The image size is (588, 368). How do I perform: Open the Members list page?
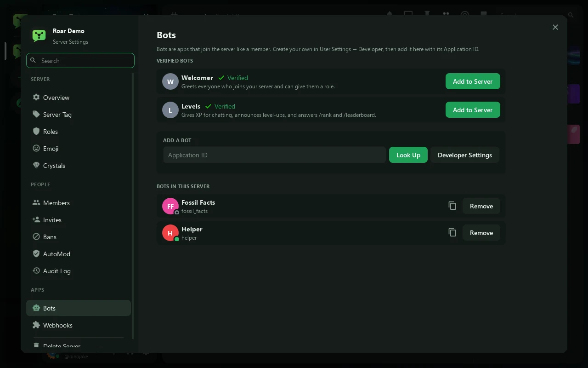coord(79,203)
